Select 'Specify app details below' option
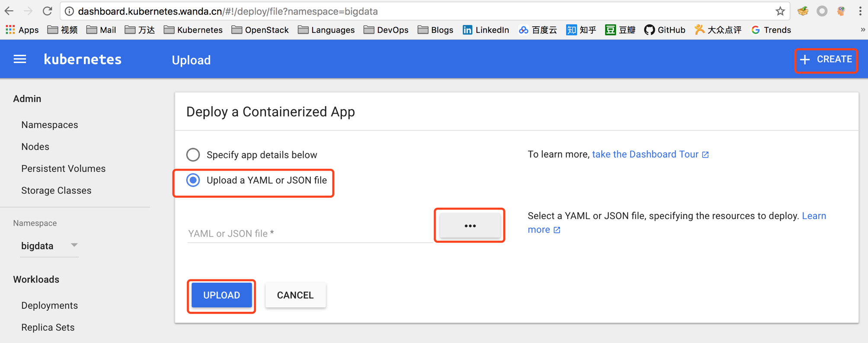This screenshot has width=868, height=343. tap(193, 155)
